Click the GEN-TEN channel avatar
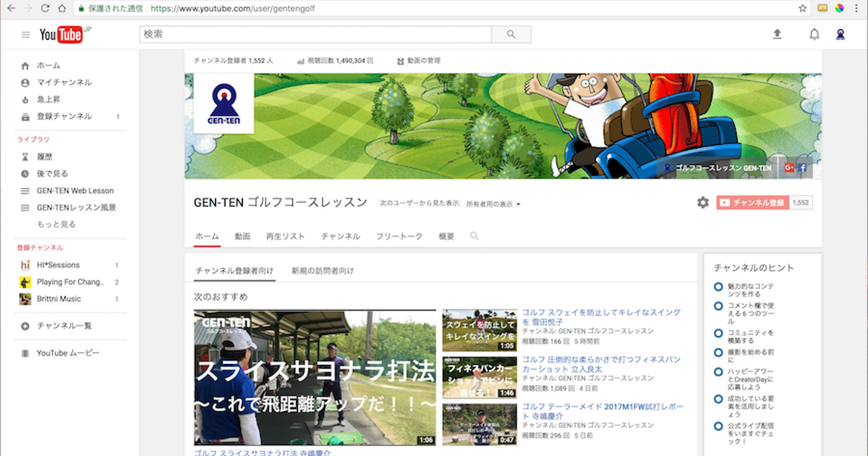 [x=224, y=103]
